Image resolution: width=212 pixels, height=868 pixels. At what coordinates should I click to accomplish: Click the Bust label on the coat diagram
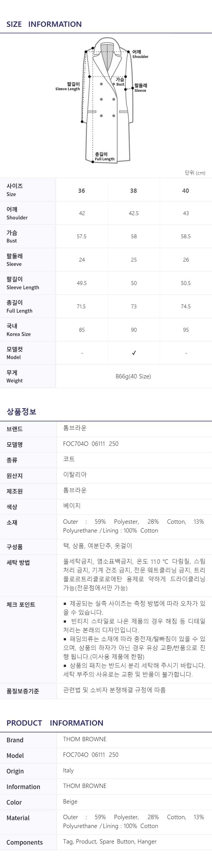tap(120, 82)
